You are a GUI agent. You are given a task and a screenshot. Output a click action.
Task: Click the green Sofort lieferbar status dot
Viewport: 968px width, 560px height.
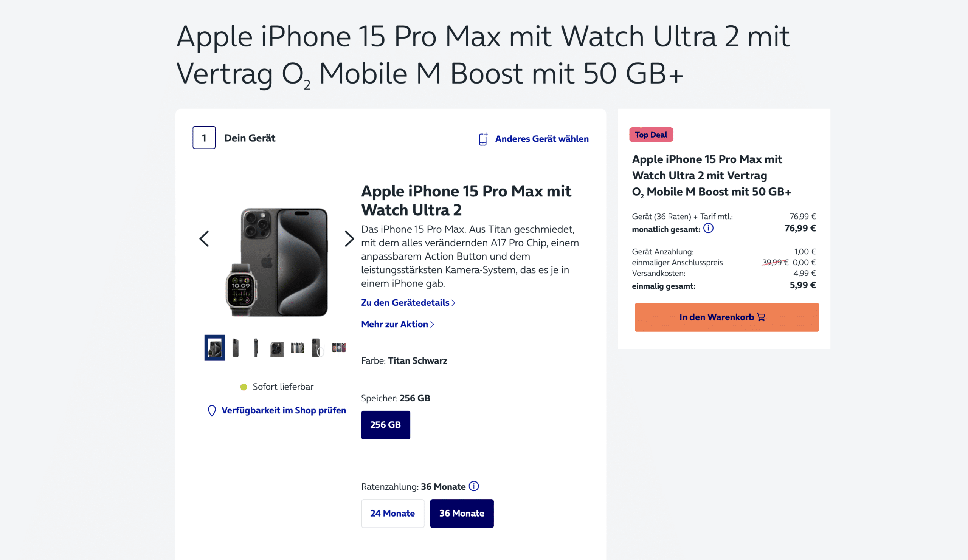pos(244,387)
